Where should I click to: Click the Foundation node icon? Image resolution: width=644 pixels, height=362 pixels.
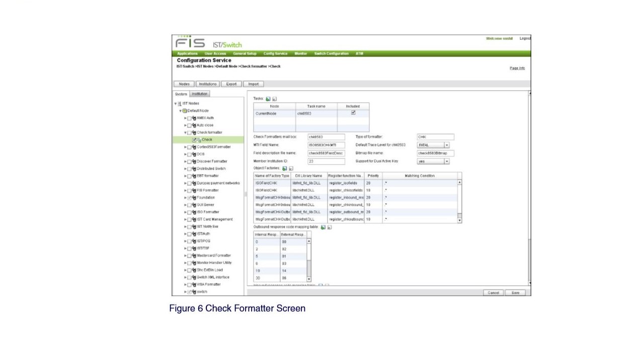pyautogui.click(x=194, y=198)
